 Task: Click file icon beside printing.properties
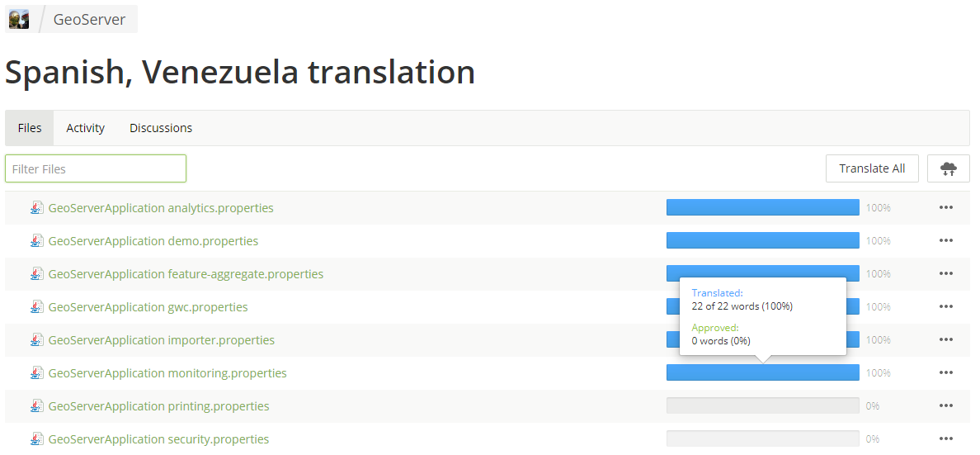[37, 405]
